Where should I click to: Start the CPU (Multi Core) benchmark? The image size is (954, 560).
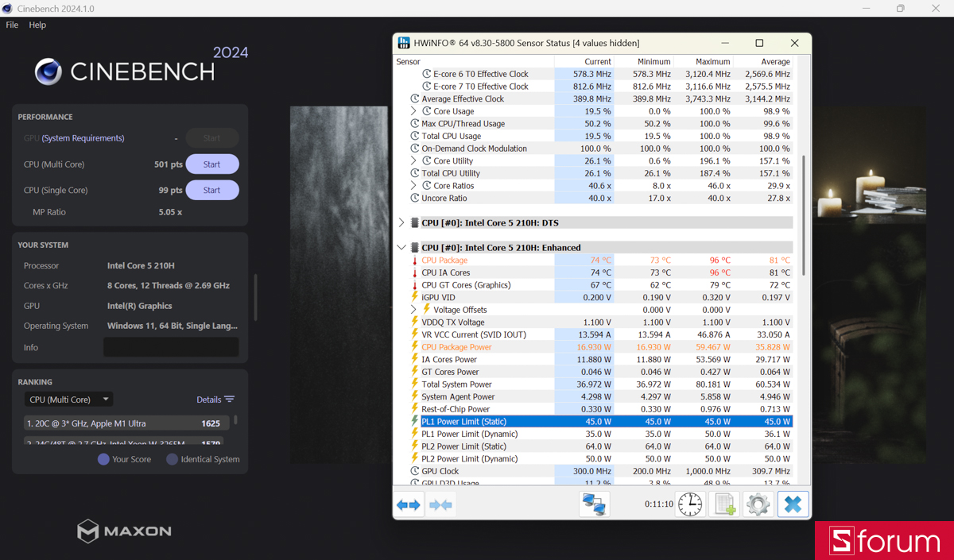tap(211, 164)
